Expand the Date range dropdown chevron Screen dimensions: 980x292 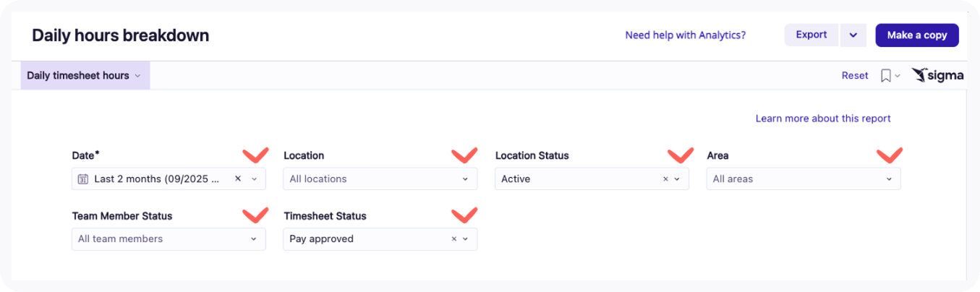point(254,179)
